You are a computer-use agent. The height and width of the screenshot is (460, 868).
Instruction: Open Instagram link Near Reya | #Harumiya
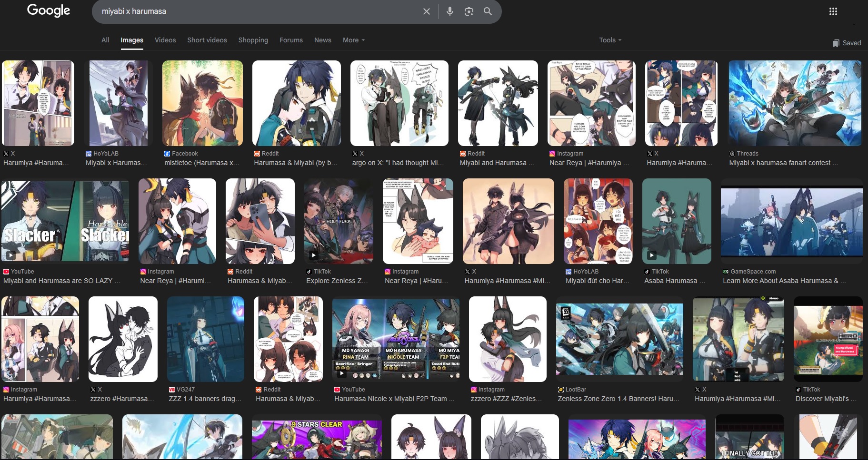click(x=589, y=163)
